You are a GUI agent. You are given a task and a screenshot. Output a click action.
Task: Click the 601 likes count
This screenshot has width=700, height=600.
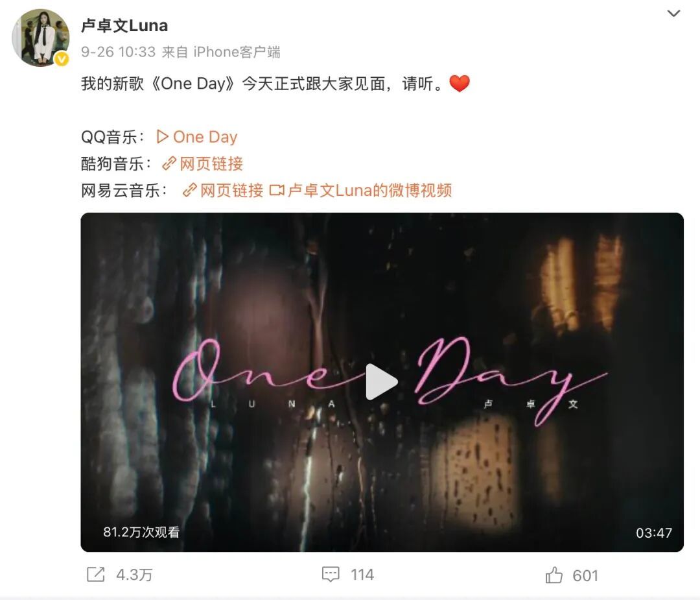pyautogui.click(x=585, y=575)
